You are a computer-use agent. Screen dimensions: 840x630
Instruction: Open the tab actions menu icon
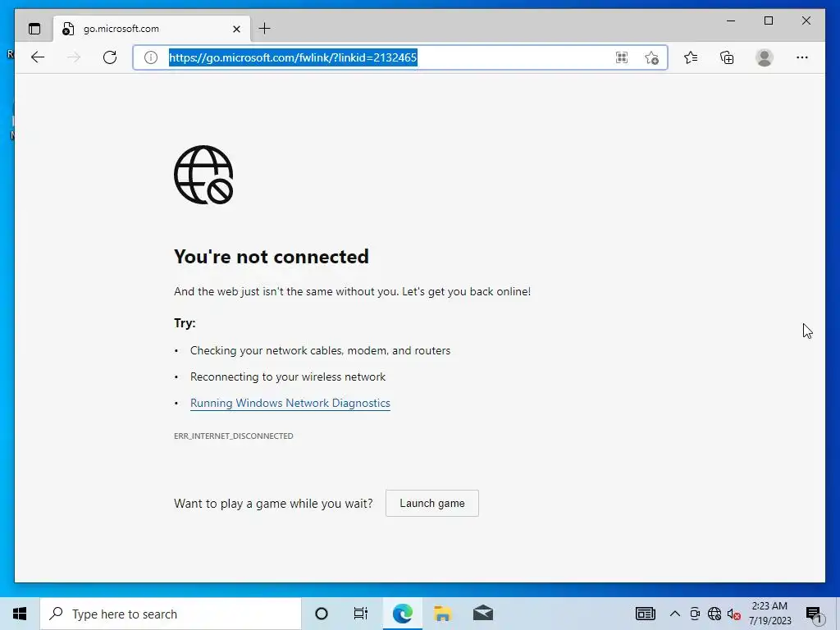pyautogui.click(x=34, y=29)
